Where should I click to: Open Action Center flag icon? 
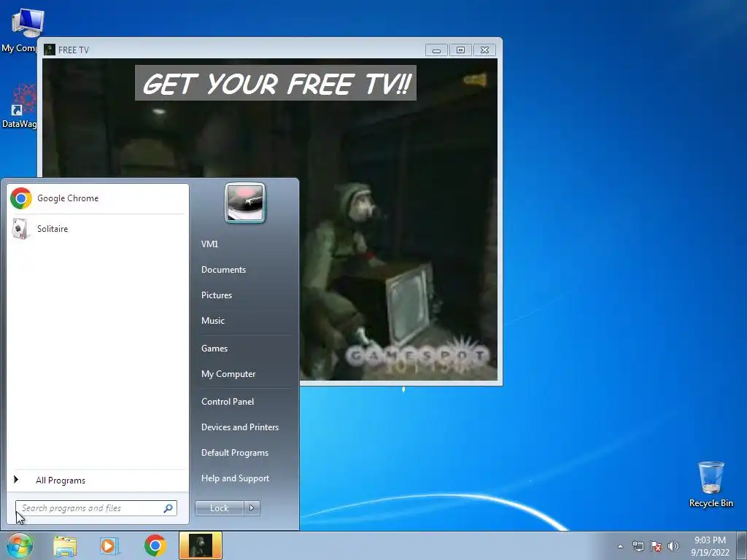[656, 546]
